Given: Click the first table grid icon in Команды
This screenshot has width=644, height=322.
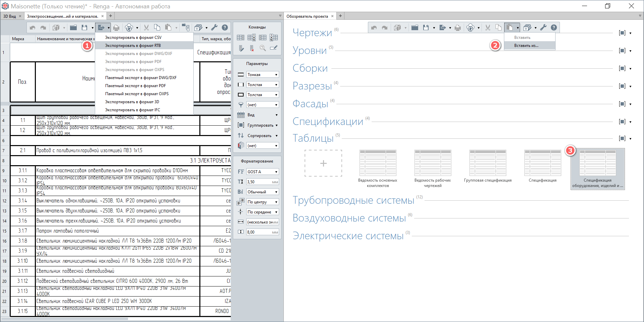Looking at the screenshot, I should click(241, 38).
